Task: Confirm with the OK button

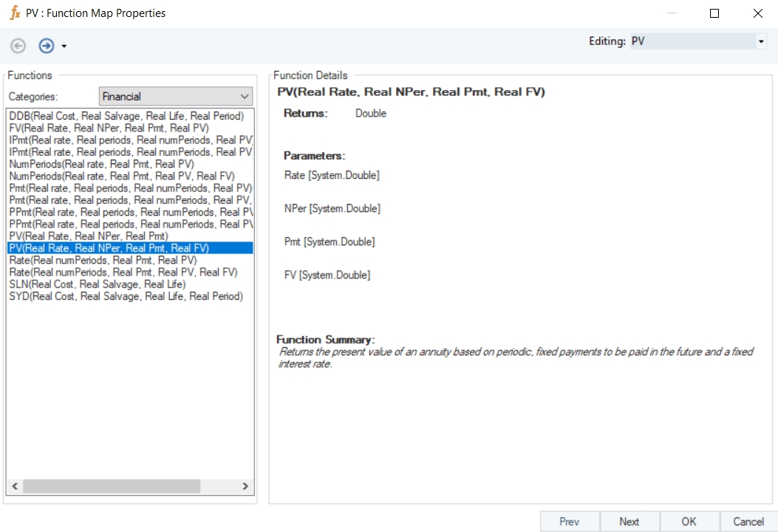Action: pyautogui.click(x=689, y=522)
